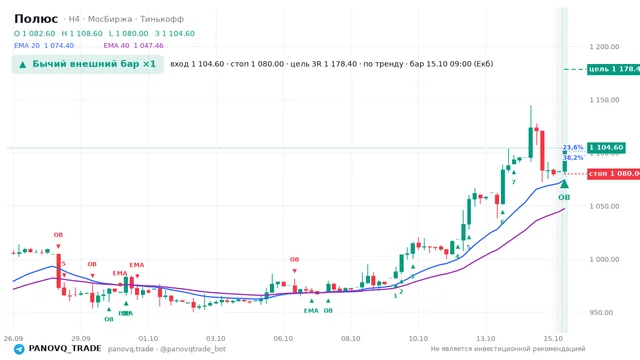Click the Telegram icon beside PANOVQ_TRADE
Image resolution: width=640 pixels, height=360 pixels.
coord(19,349)
